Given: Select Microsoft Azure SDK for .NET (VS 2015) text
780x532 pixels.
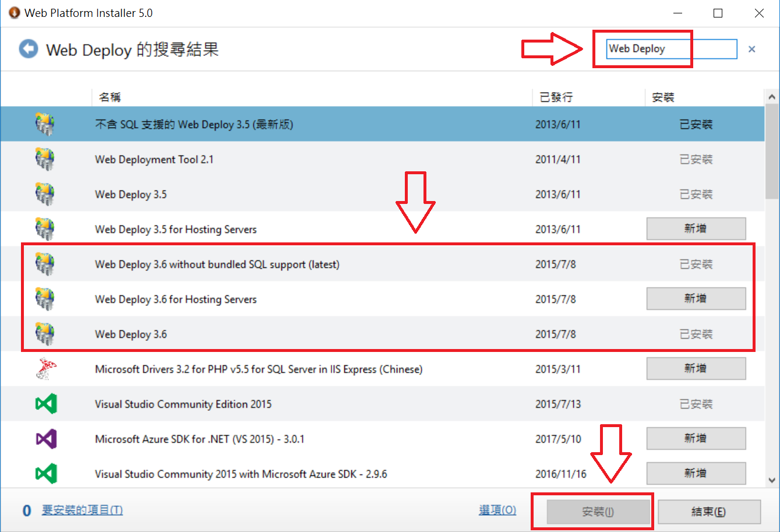Looking at the screenshot, I should pos(200,439).
